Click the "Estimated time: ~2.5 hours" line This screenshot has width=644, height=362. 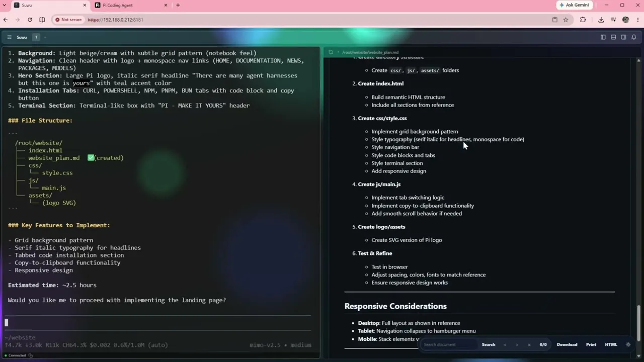[x=52, y=285]
